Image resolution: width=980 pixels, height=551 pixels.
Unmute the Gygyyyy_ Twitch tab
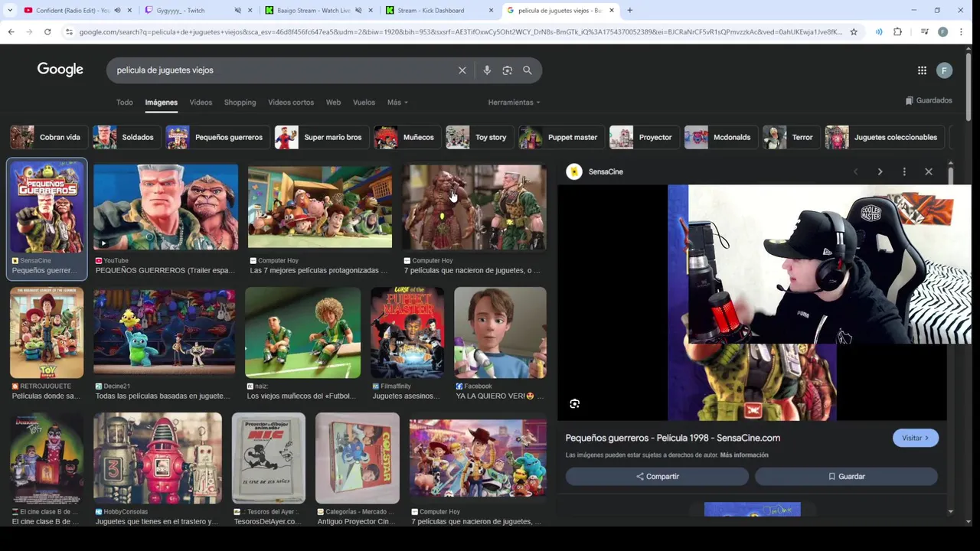(237, 11)
